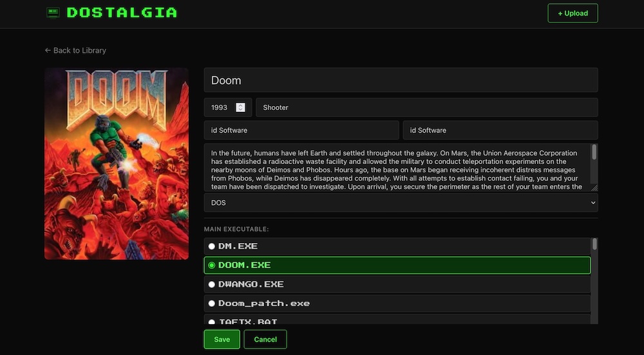Click the Shooter genre field
644x355 pixels.
pos(427,107)
